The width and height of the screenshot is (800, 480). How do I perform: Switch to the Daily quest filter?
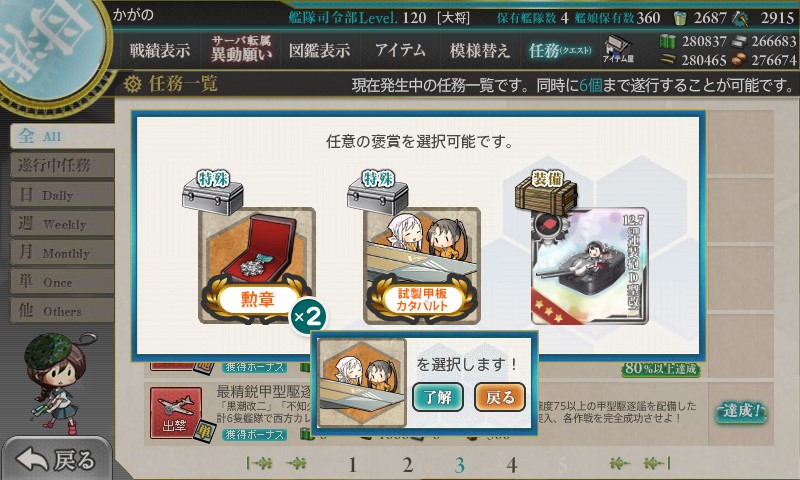[62, 195]
